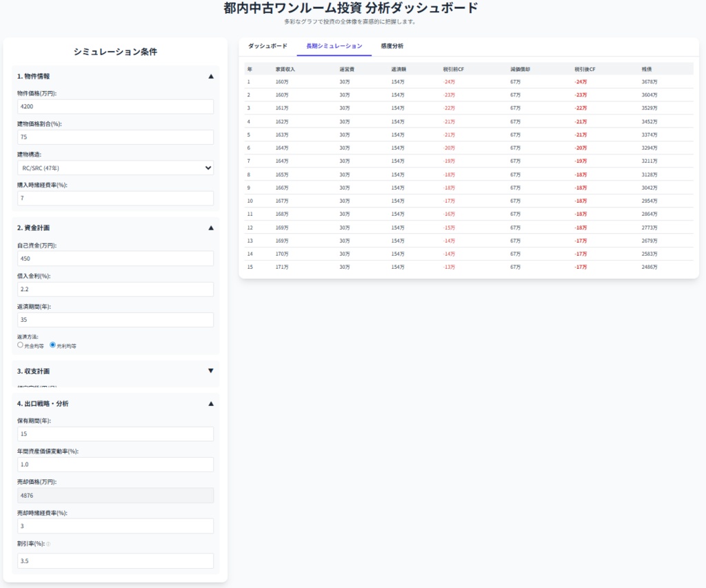The width and height of the screenshot is (706, 588).
Task: Click the 161万 rent income cell
Action: click(282, 108)
